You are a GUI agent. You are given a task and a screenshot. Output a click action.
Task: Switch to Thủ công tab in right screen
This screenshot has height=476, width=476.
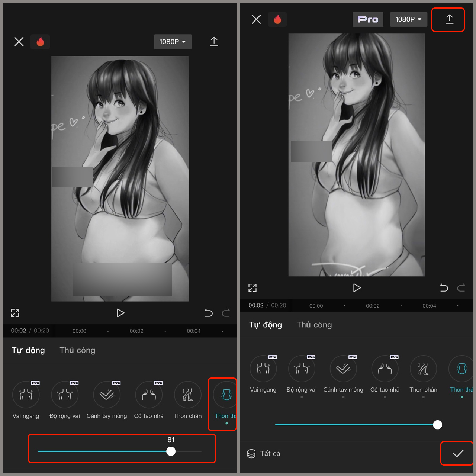point(314,325)
